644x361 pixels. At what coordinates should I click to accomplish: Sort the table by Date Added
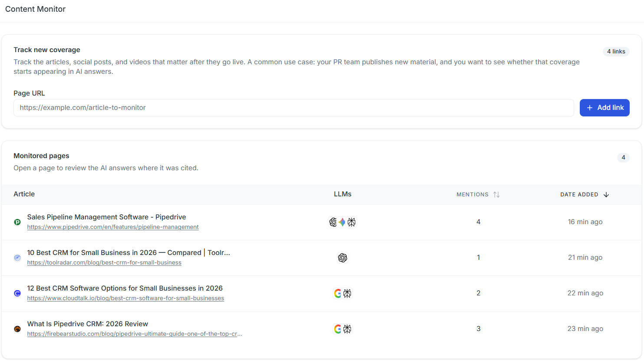click(x=585, y=195)
